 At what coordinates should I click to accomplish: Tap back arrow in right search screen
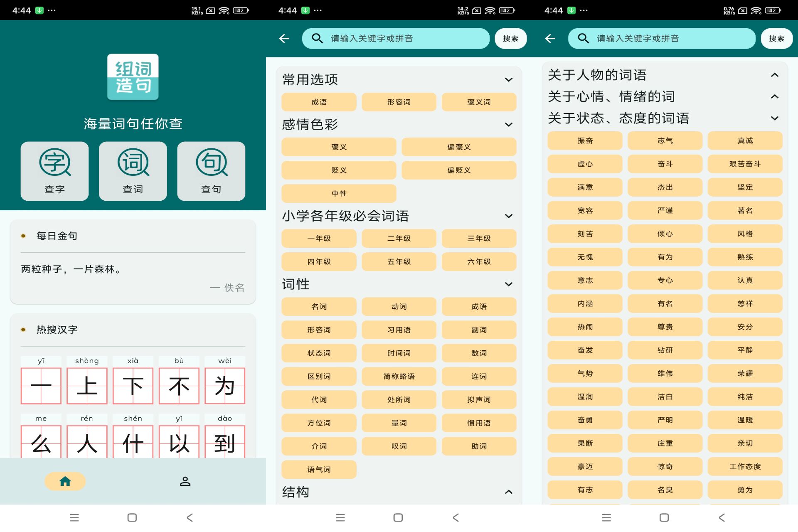point(550,39)
